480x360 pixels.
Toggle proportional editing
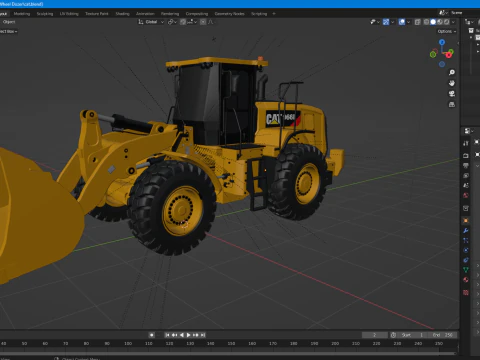203,22
